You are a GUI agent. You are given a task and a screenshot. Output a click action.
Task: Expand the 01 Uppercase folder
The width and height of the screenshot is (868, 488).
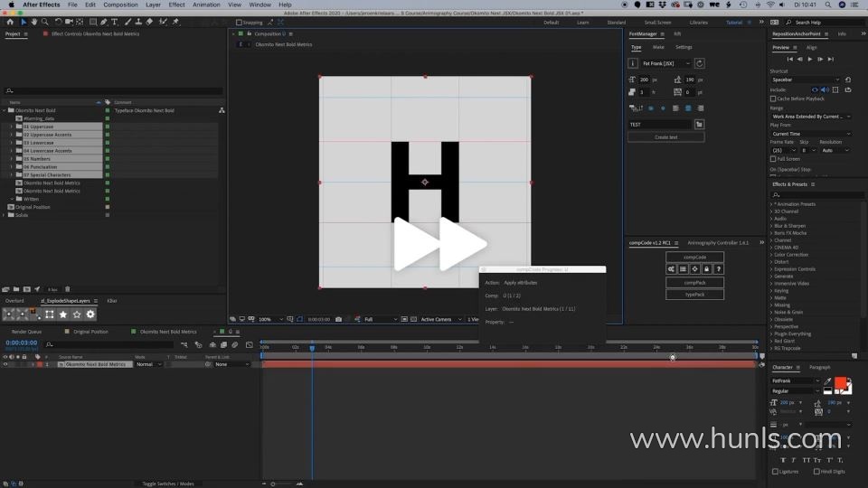pos(12,127)
